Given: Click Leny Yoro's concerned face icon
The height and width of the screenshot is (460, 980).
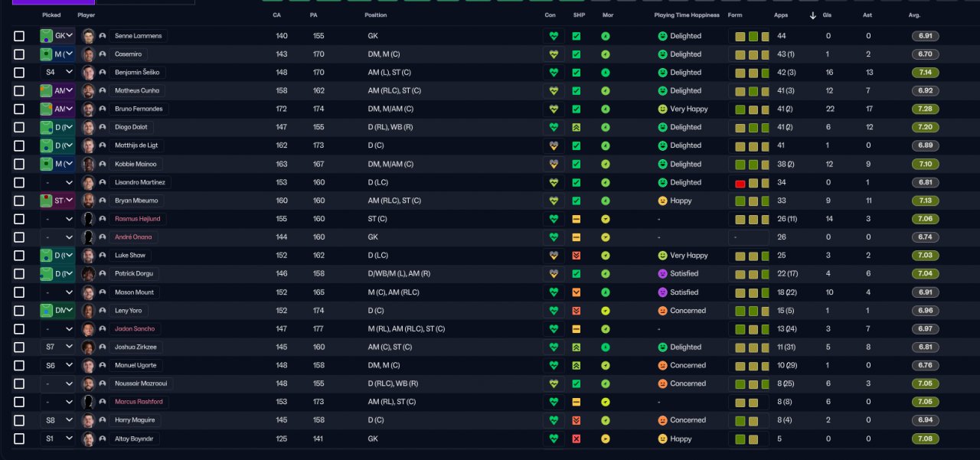Looking at the screenshot, I should click(662, 311).
